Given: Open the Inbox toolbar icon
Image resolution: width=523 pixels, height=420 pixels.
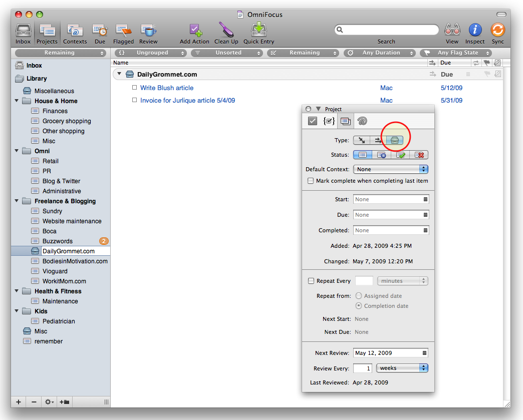Looking at the screenshot, I should pyautogui.click(x=23, y=34).
